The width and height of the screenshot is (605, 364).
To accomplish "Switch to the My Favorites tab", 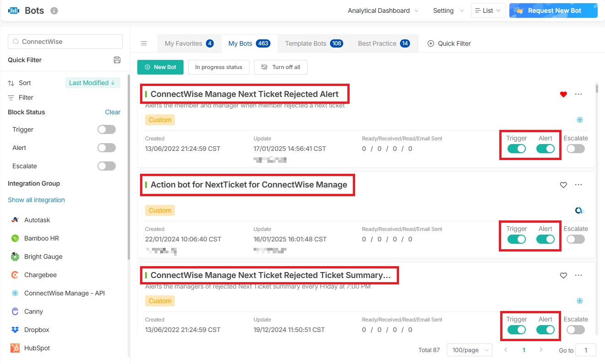I will tap(189, 43).
